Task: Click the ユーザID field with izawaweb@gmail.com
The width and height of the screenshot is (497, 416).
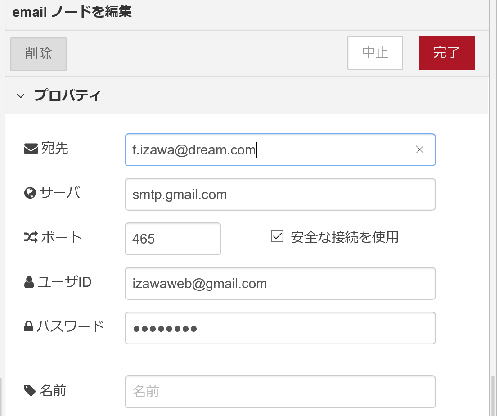Action: click(280, 283)
